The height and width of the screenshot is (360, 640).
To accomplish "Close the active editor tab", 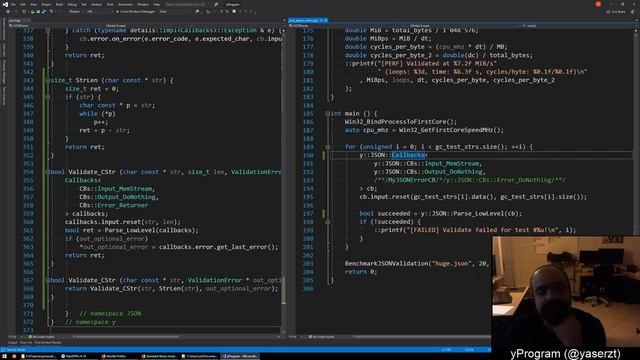I will [x=326, y=20].
